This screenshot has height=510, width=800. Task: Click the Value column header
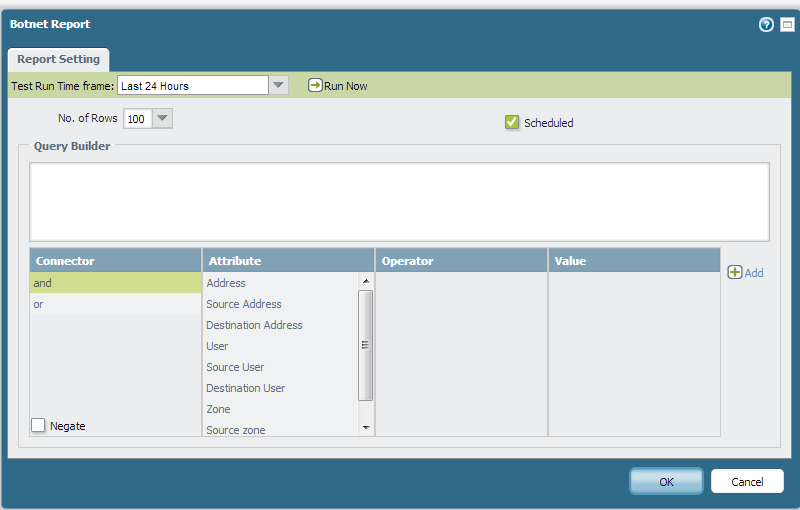coord(634,261)
